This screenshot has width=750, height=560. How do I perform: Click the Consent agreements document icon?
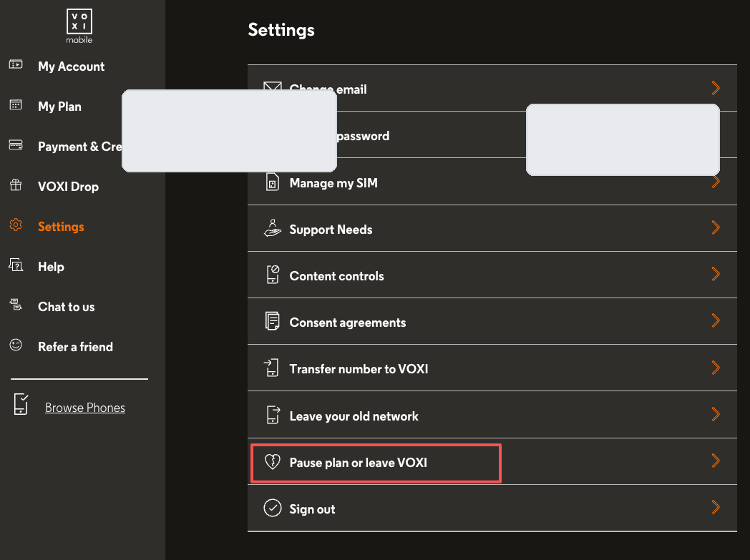(273, 321)
